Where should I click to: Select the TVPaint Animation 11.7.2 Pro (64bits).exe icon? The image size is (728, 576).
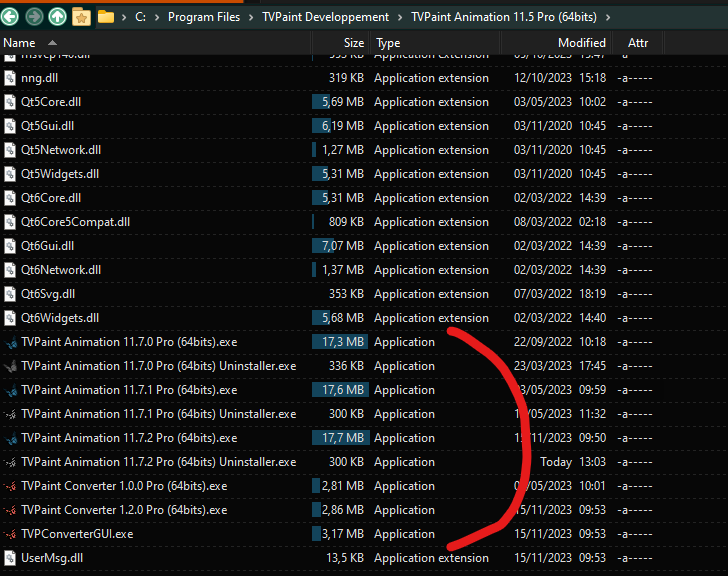(10, 438)
